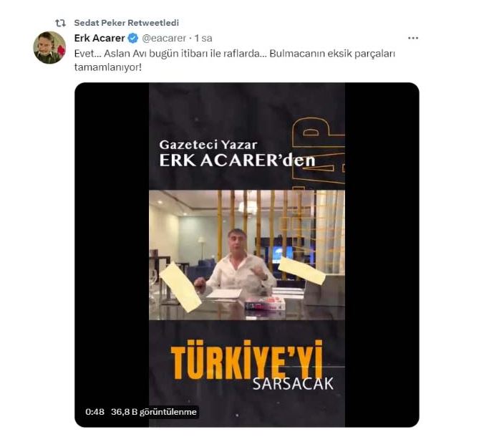
Task: Click the black left margin of the video
Action: pos(112,244)
